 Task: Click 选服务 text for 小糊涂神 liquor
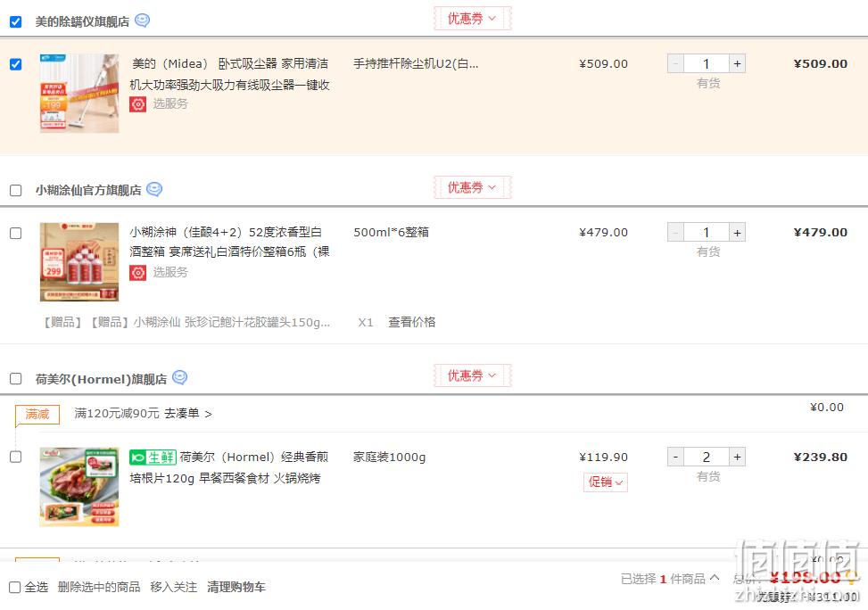[170, 272]
